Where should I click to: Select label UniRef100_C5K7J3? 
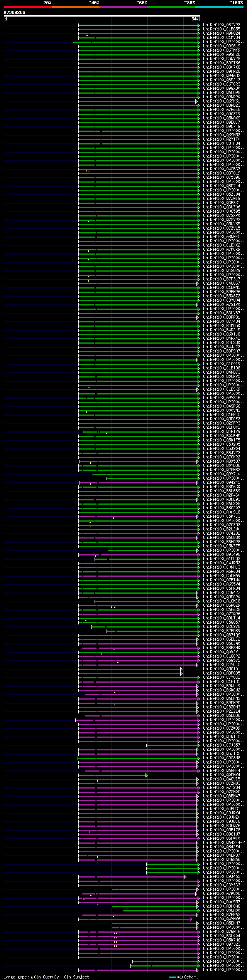pyautogui.click(x=222, y=517)
